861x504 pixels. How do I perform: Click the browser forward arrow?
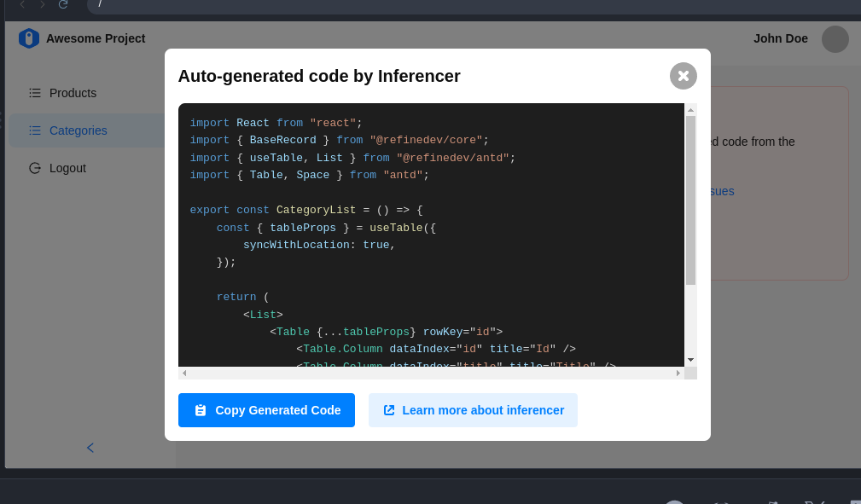43,4
